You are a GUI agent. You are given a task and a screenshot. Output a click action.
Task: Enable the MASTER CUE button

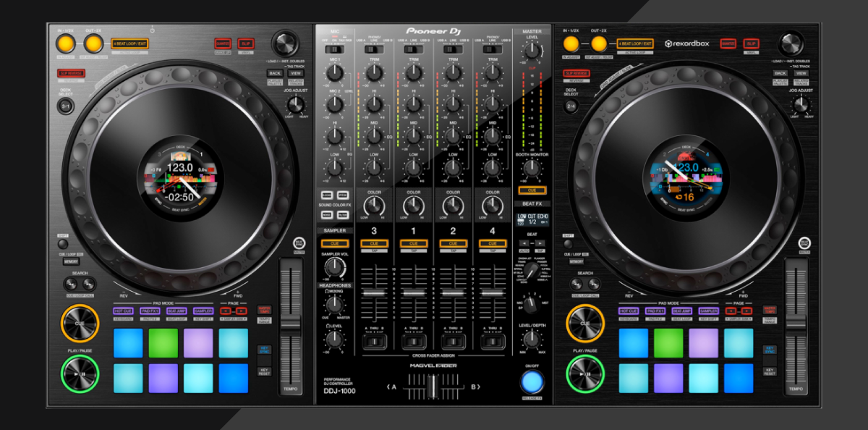click(532, 190)
